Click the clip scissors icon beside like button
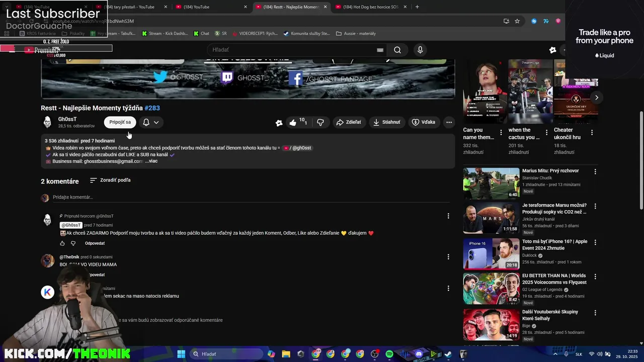Viewport: 644px width, 362px height. click(279, 123)
